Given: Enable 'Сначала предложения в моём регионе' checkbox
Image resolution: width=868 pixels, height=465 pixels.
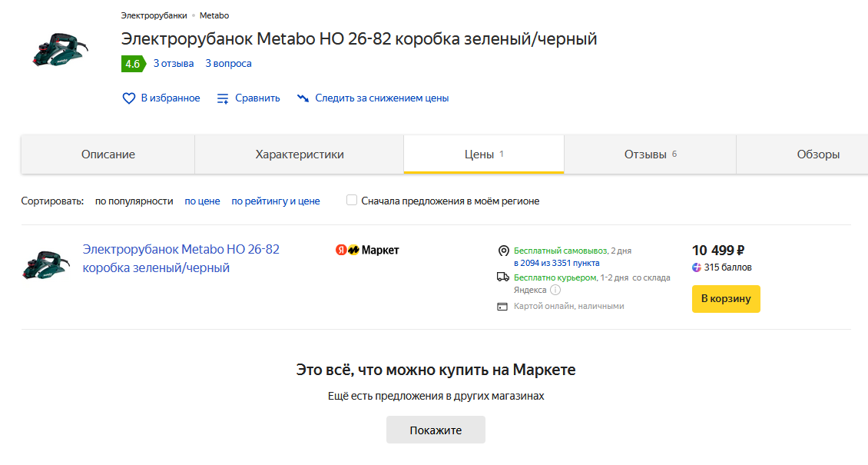Looking at the screenshot, I should (352, 200).
